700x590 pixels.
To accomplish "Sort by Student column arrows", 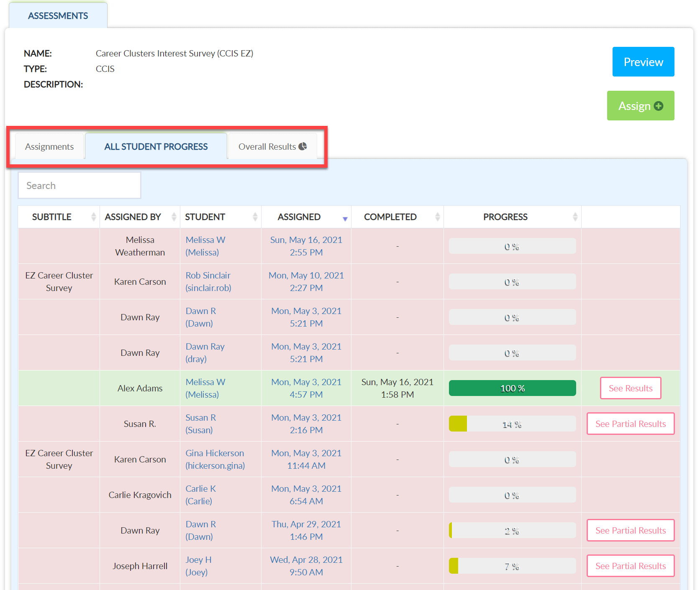I will 255,217.
